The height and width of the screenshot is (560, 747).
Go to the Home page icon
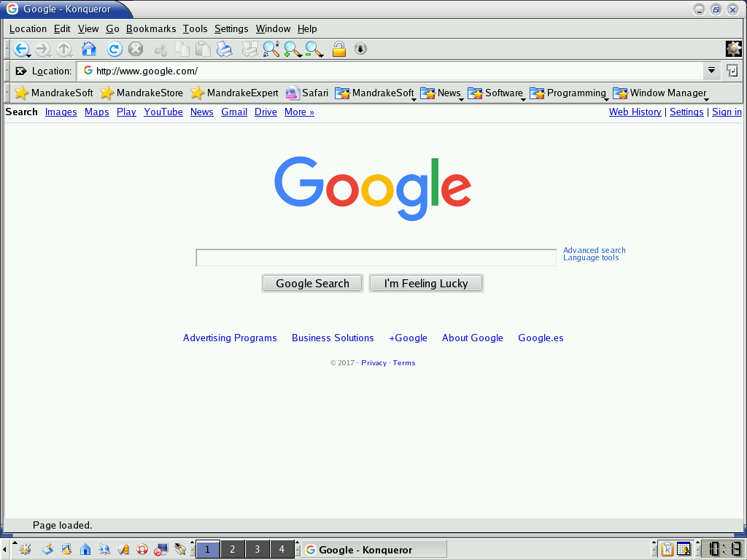coord(89,50)
